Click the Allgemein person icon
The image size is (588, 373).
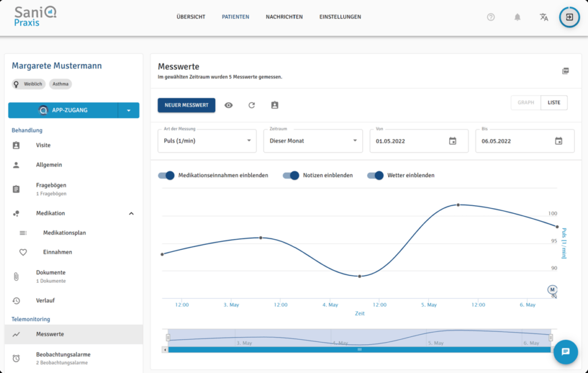coord(16,165)
